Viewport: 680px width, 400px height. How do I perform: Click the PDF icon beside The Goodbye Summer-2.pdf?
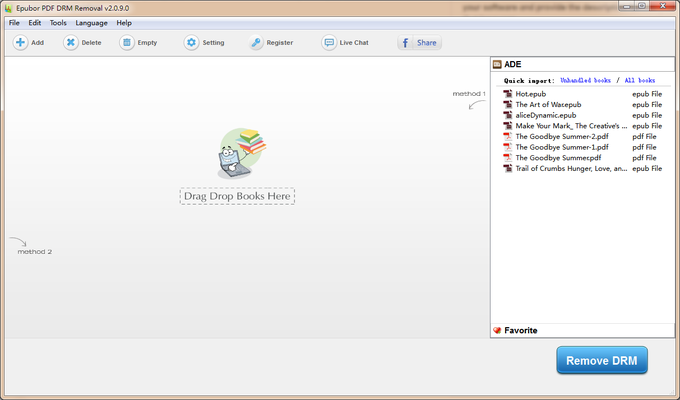pyautogui.click(x=507, y=136)
